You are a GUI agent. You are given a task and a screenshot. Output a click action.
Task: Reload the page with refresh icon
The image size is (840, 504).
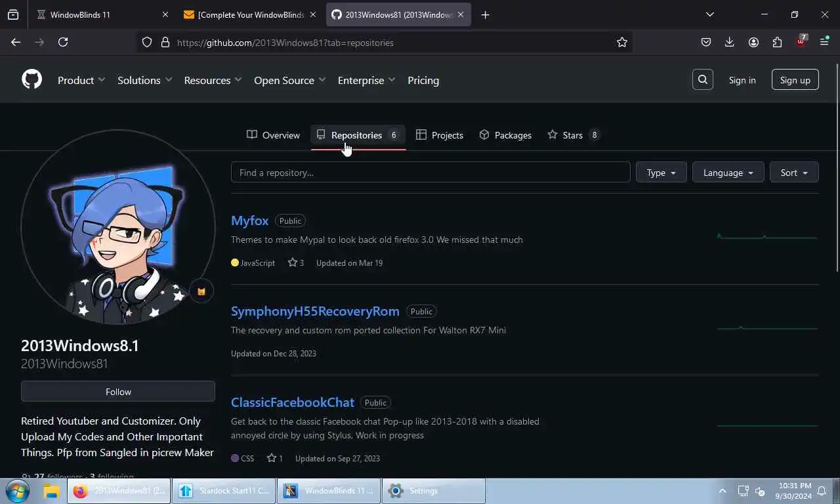pos(63,42)
